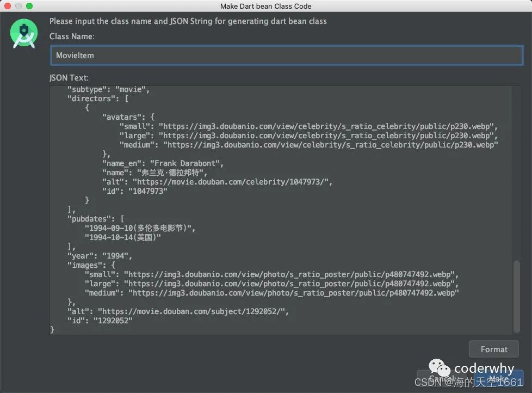532x393 pixels.
Task: Click the "directors": [ line
Action: (98, 99)
